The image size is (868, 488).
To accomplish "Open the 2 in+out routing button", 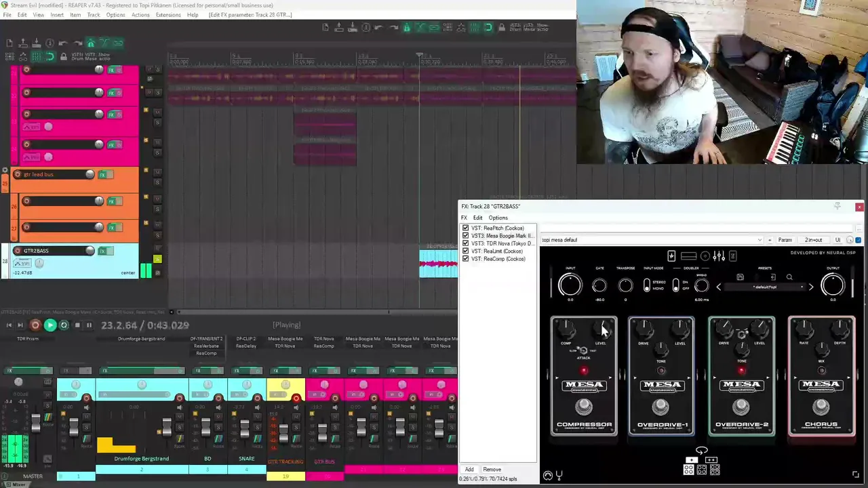I will point(813,240).
